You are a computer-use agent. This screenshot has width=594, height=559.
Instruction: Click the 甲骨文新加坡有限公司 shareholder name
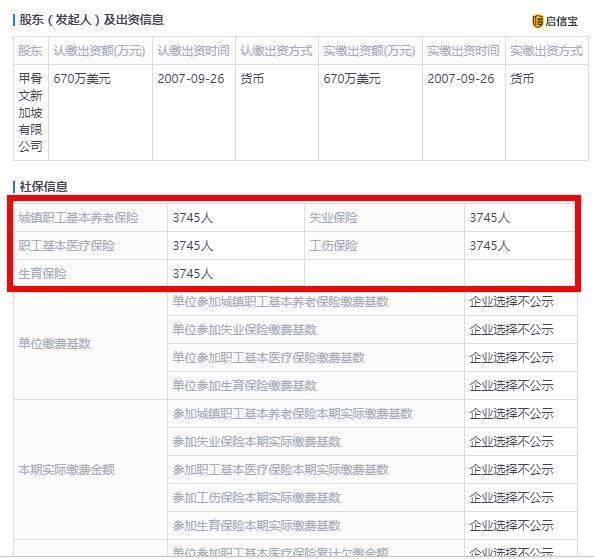(30, 112)
